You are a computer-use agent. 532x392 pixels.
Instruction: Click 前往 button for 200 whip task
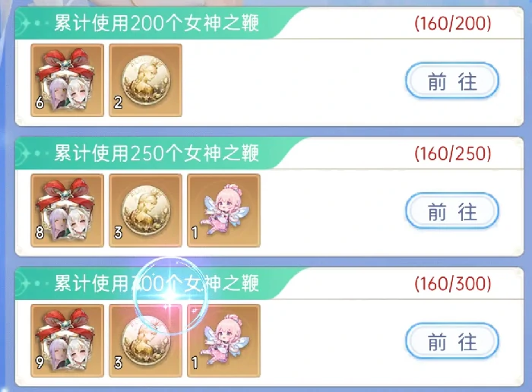452,81
